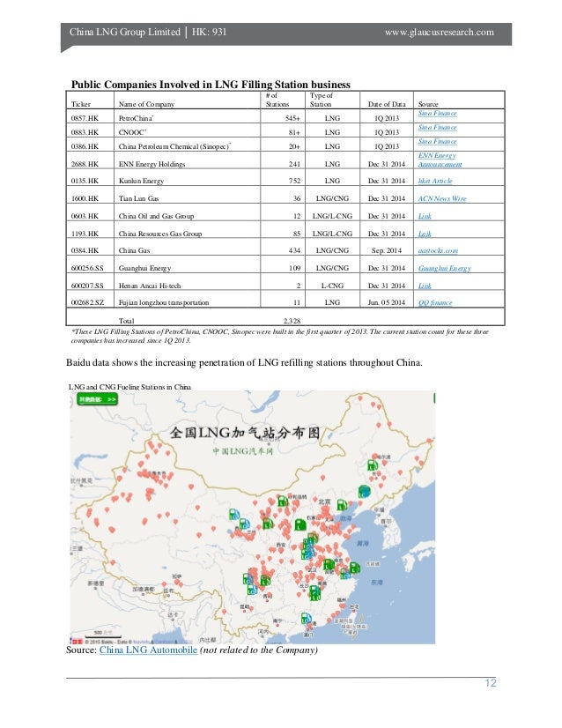Open the ENN Energy Announcement source link
Image resolution: width=562 pixels, height=728 pixels.
[440, 160]
